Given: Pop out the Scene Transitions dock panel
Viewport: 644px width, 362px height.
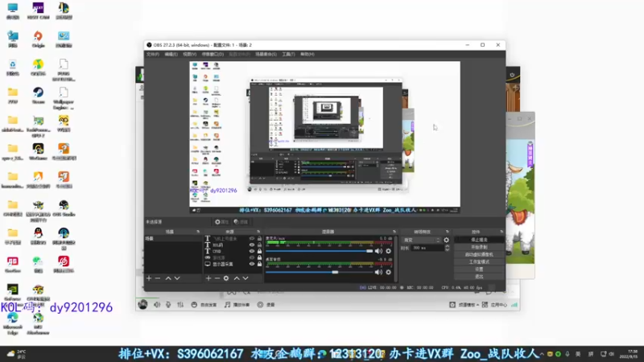Looking at the screenshot, I should tap(448, 232).
